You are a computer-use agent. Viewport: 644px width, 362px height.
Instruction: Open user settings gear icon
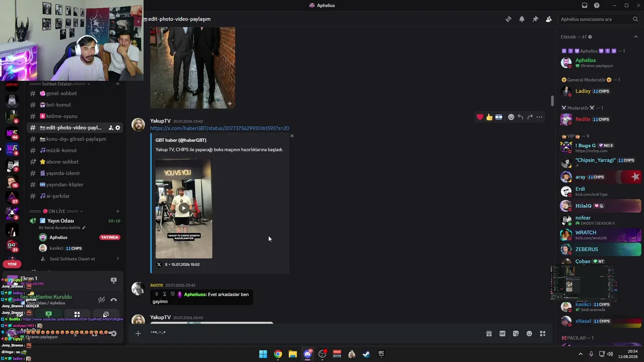click(x=114, y=333)
